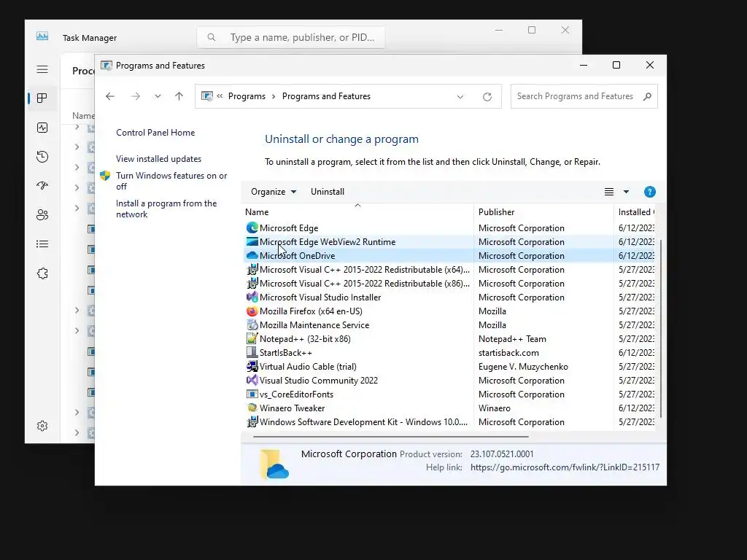
Task: Click Microsoft Edge program icon
Action: 252,228
